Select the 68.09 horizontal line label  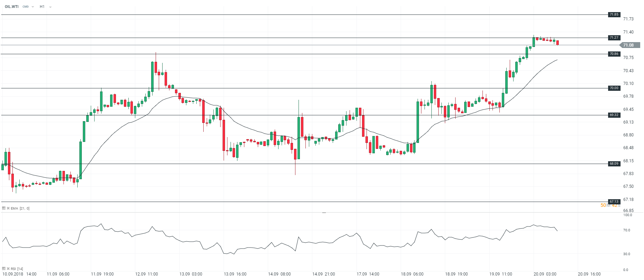614,164
